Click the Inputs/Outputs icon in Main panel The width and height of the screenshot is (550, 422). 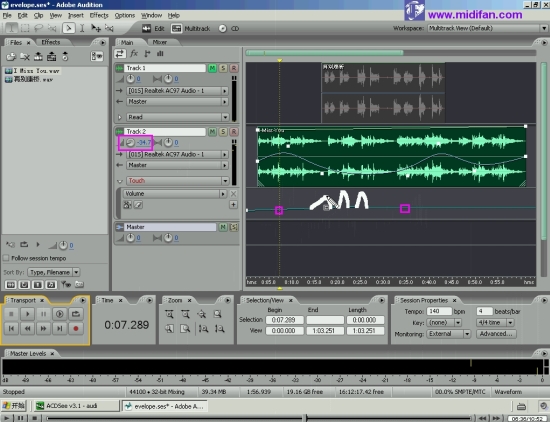[120, 54]
